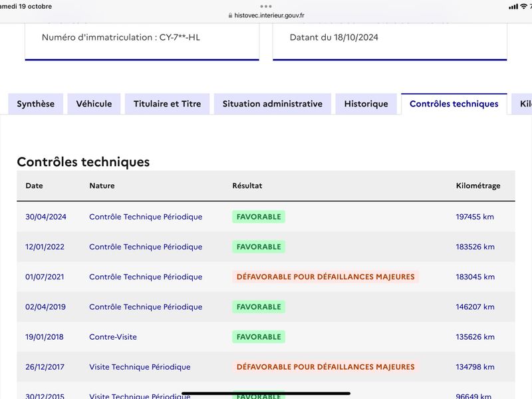This screenshot has width=532, height=399.
Task: Click the Date column header
Action: point(35,186)
